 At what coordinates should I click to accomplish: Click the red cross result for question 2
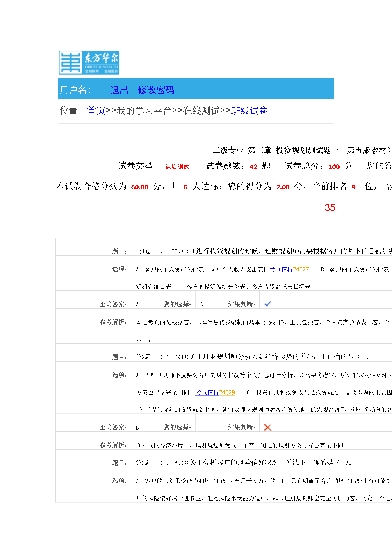click(x=268, y=427)
